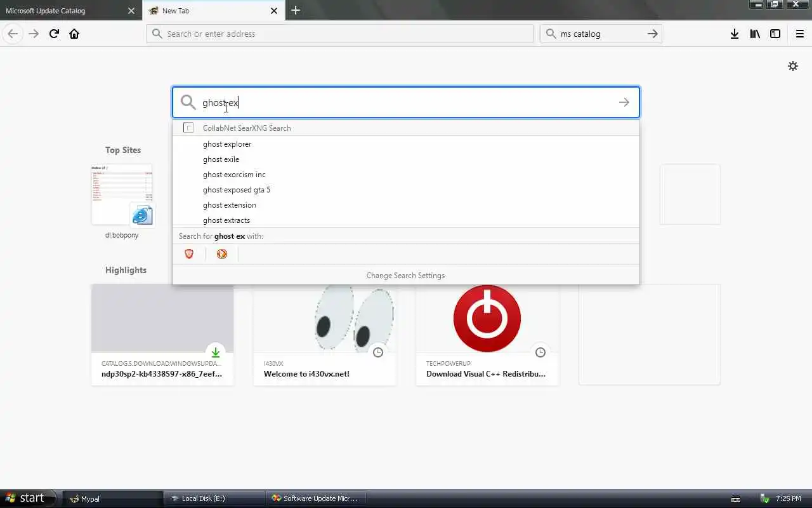Open the library icon
812x508 pixels.
click(755, 34)
